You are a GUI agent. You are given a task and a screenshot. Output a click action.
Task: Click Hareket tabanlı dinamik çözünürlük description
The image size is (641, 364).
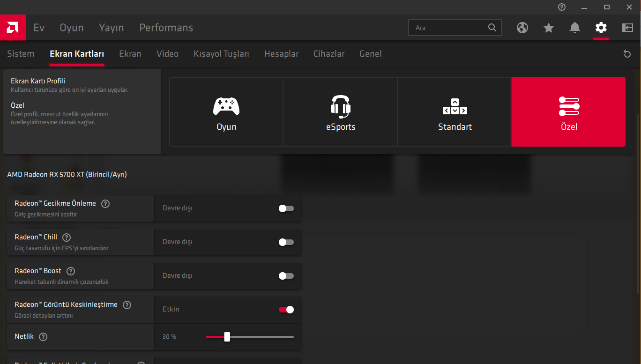click(62, 282)
